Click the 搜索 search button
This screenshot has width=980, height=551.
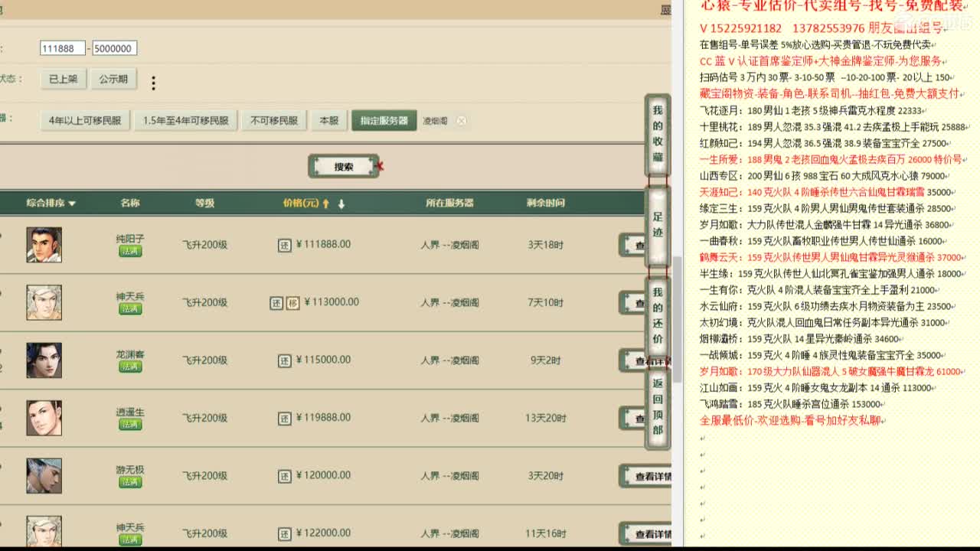click(343, 167)
